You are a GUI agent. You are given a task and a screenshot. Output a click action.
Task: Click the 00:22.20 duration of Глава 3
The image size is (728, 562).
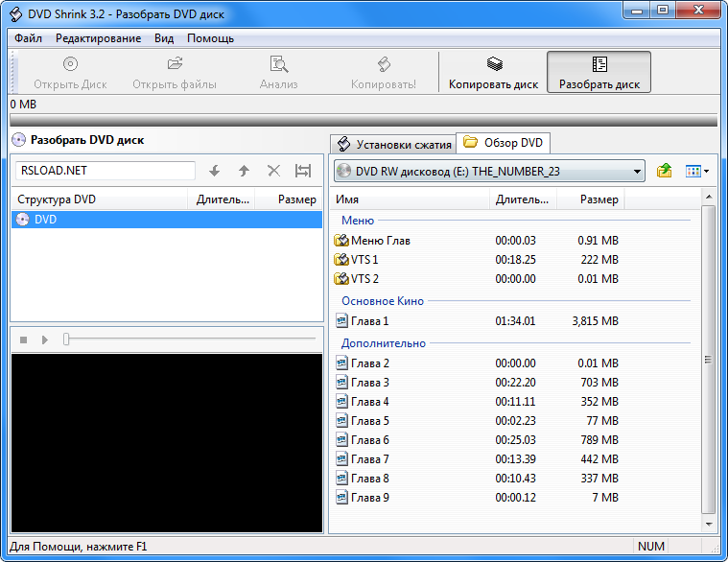(x=515, y=383)
